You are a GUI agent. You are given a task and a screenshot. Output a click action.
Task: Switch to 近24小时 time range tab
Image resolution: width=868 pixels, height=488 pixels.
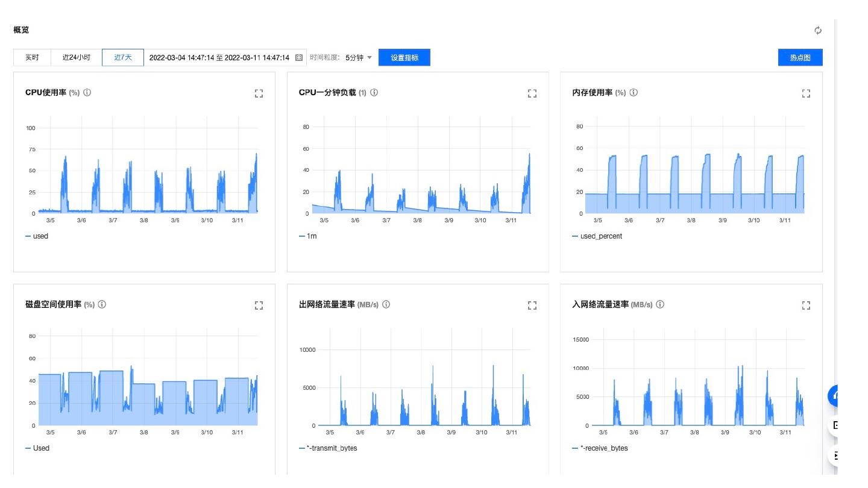pyautogui.click(x=77, y=58)
